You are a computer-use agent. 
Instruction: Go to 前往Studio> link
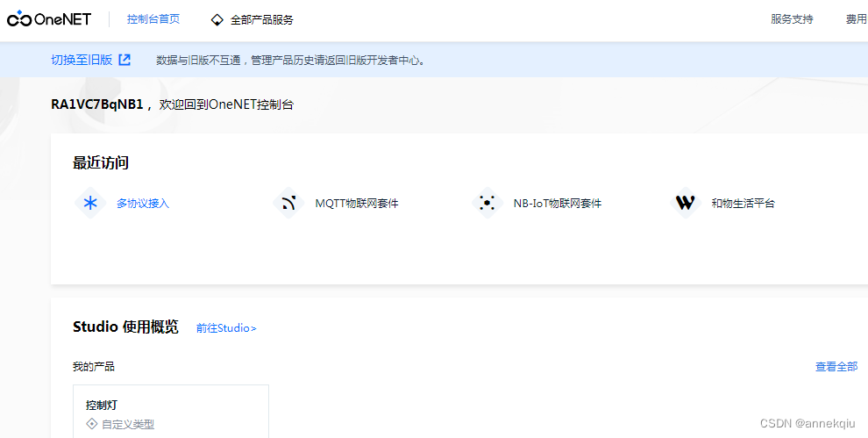click(226, 328)
